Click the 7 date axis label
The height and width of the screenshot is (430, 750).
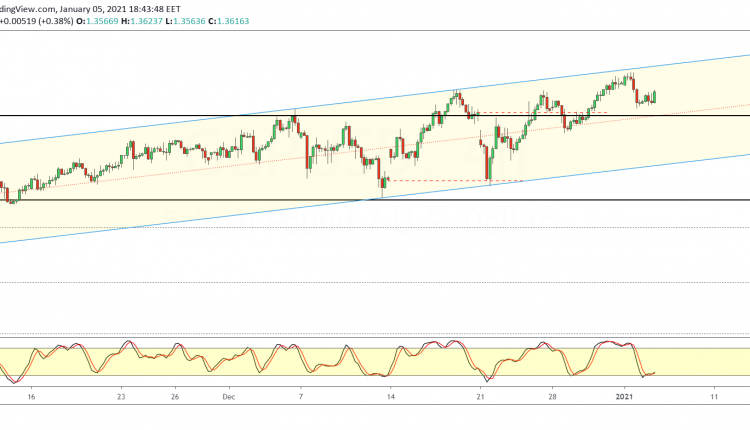[x=301, y=395]
